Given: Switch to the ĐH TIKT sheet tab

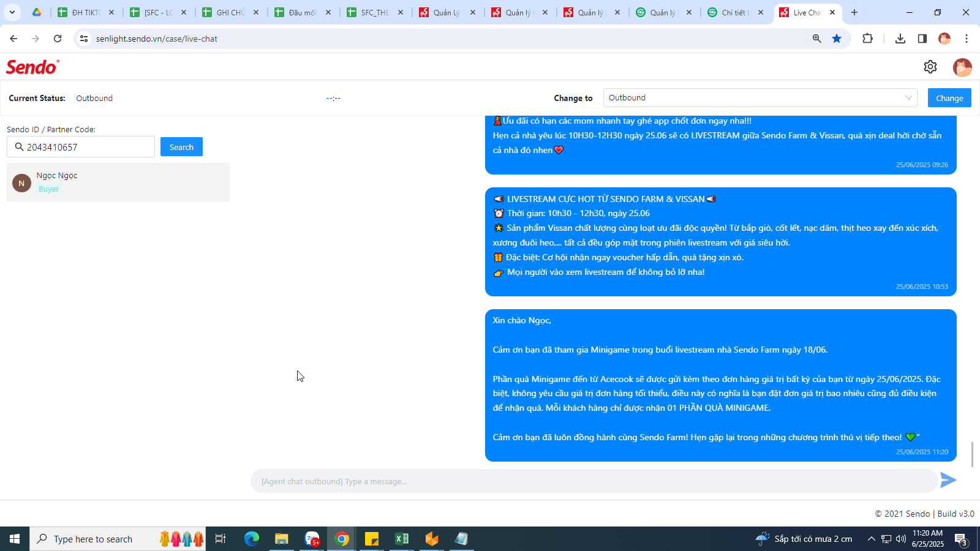Looking at the screenshot, I should click(x=86, y=12).
